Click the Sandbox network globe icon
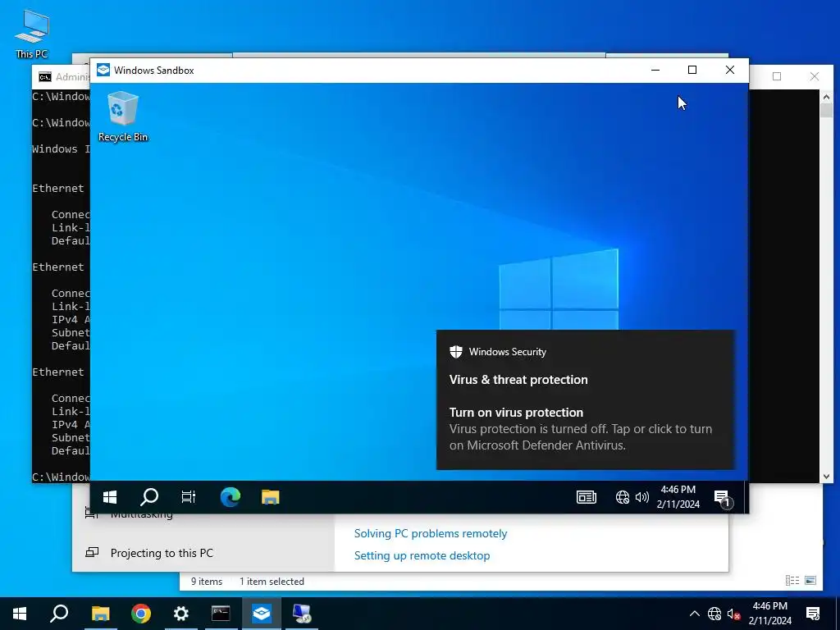 [x=622, y=497]
